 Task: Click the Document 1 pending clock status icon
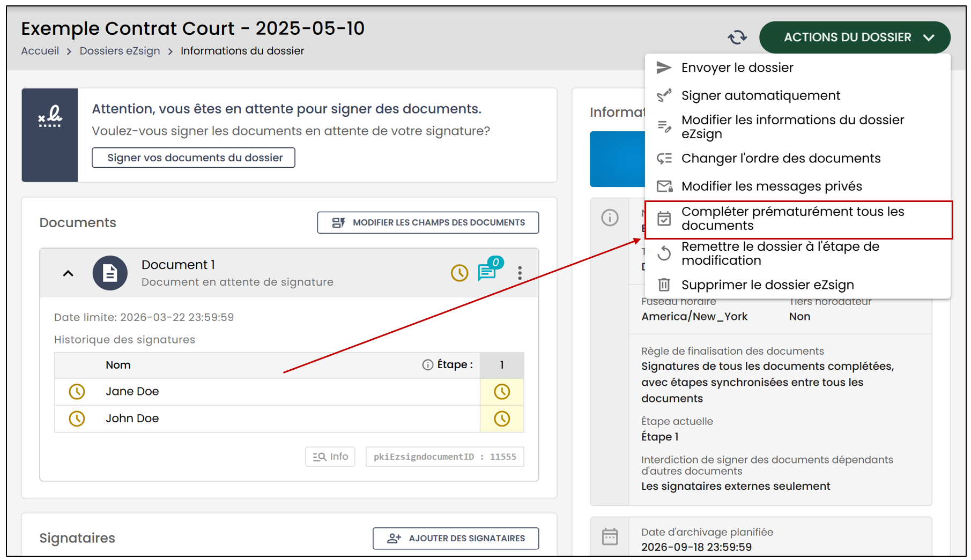click(x=459, y=273)
